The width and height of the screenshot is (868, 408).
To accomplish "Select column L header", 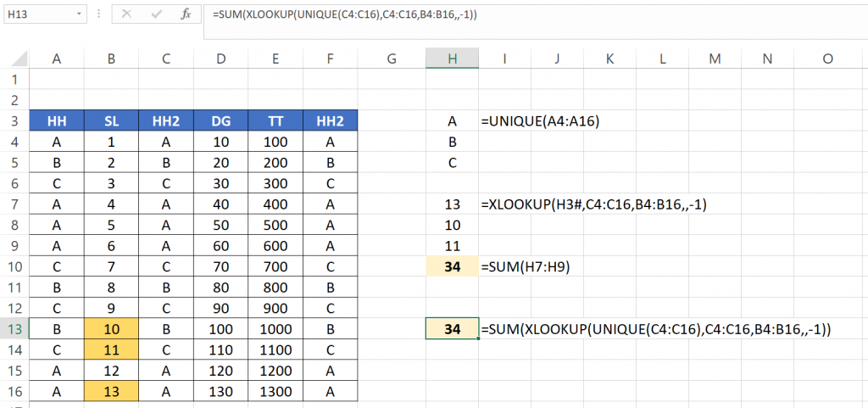I will pos(663,59).
